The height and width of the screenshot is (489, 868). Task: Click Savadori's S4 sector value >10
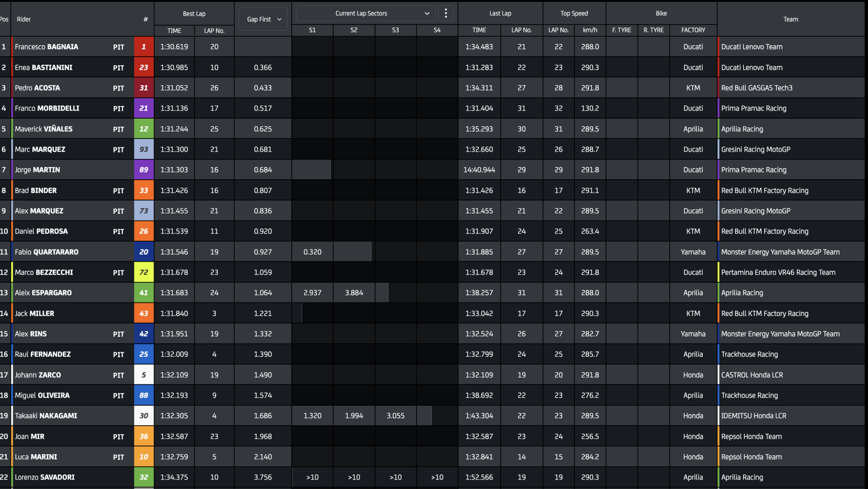[x=437, y=477]
